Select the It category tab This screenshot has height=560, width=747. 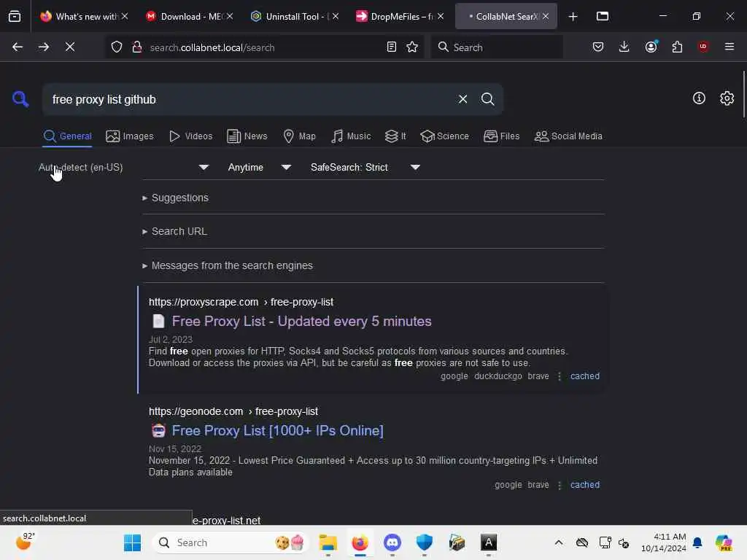pyautogui.click(x=395, y=136)
